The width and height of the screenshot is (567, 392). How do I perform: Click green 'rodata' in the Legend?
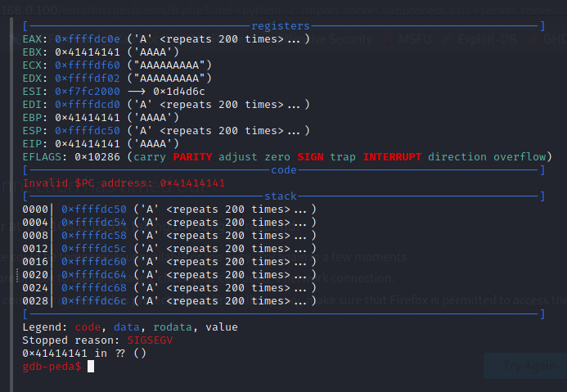click(173, 327)
